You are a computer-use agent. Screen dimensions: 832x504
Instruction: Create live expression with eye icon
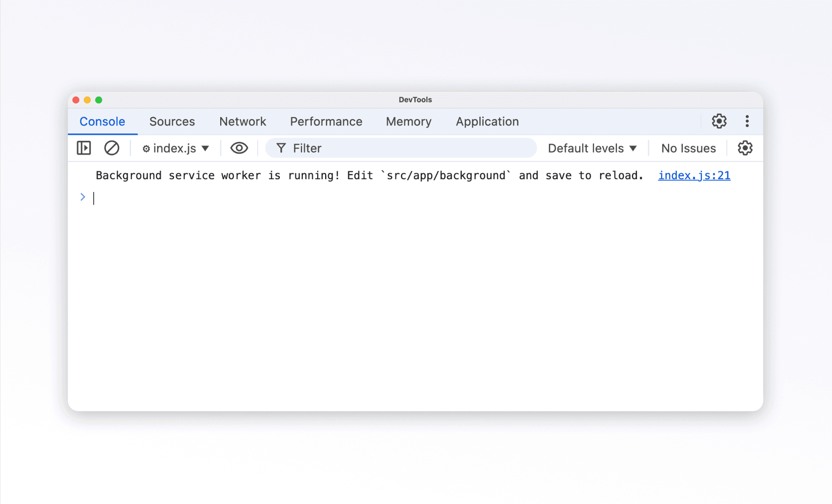tap(239, 148)
